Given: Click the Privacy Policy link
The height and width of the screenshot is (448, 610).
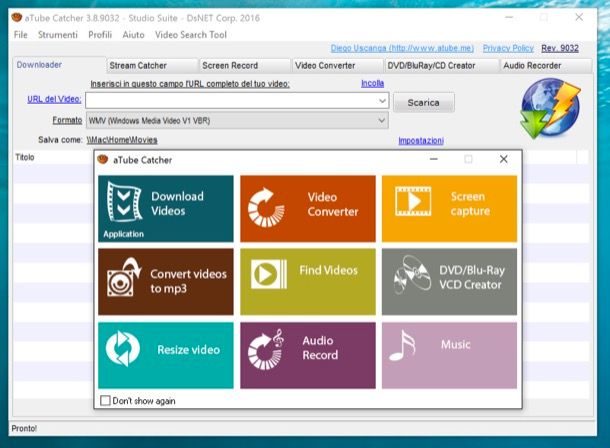Looking at the screenshot, I should click(x=508, y=48).
